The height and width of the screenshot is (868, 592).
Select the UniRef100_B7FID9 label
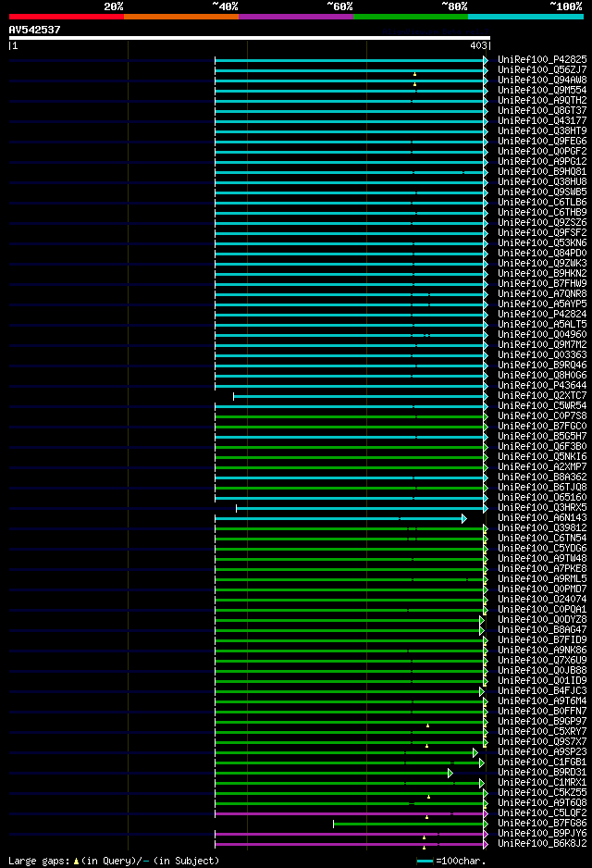click(x=542, y=640)
